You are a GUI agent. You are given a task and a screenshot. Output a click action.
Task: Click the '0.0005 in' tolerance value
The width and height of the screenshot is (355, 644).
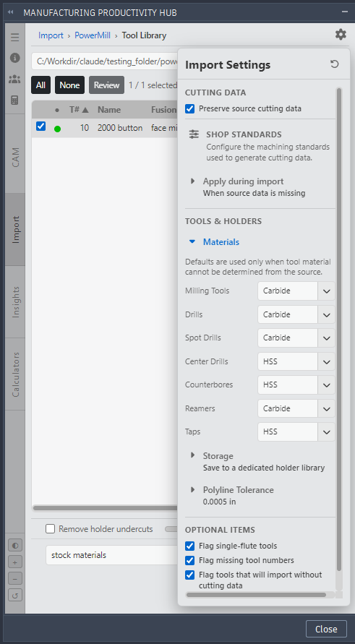219,502
